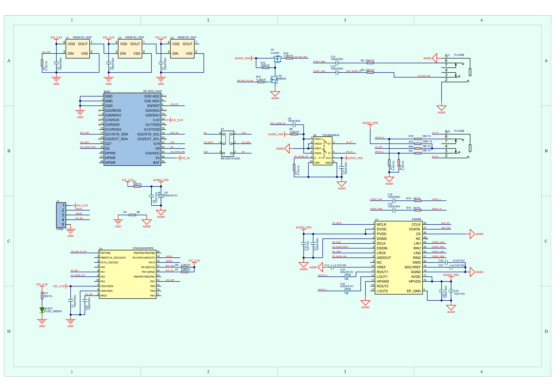Click the HP_DET net label near R20
Screen dimensions: 555x392
(379, 147)
